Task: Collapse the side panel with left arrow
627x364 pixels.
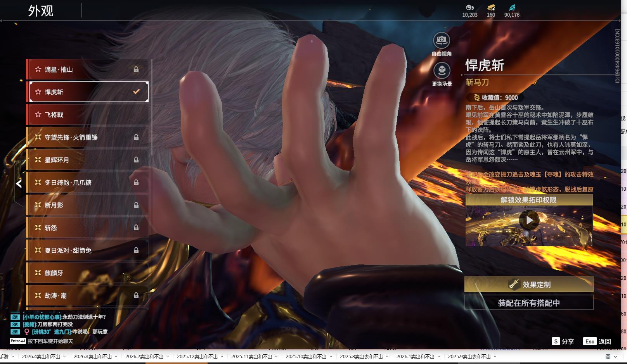Action: 19,184
